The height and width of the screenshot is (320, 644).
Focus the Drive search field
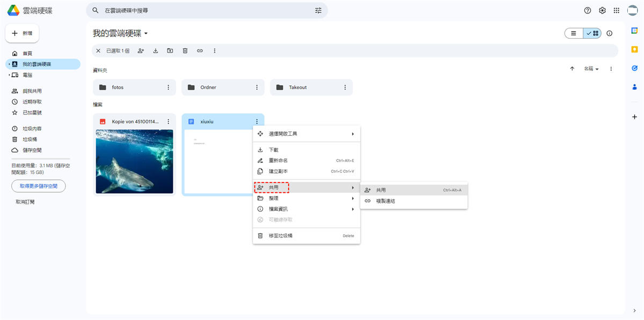207,10
